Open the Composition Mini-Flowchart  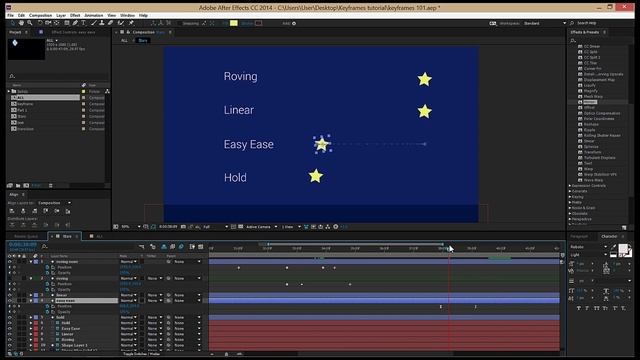click(x=142, y=247)
